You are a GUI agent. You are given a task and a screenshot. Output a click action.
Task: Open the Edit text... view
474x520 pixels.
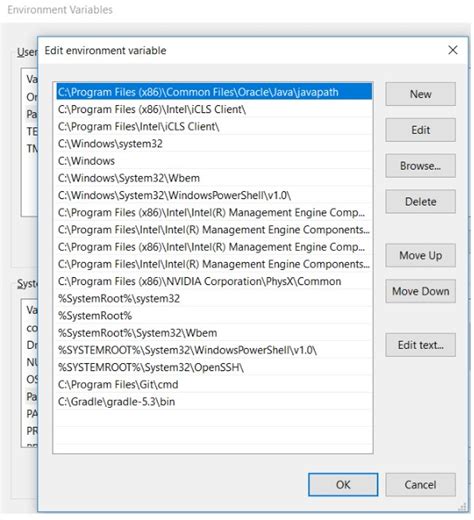pyautogui.click(x=420, y=345)
